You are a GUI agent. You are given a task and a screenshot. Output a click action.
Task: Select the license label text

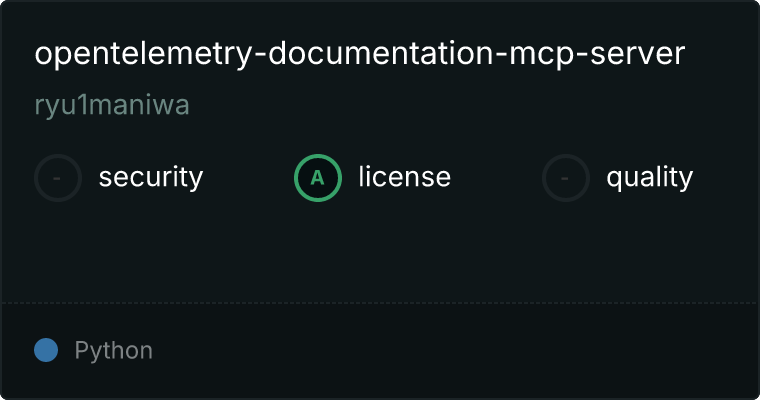[x=405, y=177]
